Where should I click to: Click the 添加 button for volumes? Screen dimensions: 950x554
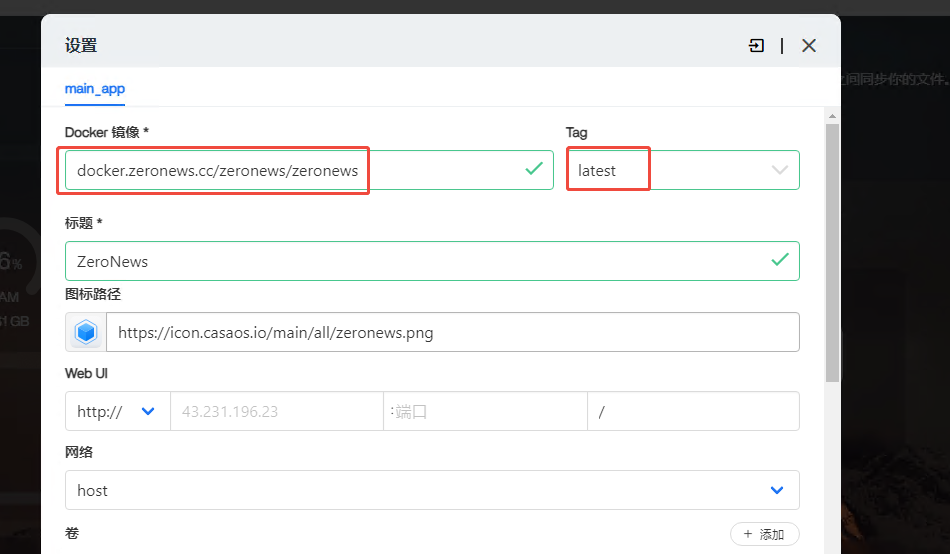tap(765, 534)
